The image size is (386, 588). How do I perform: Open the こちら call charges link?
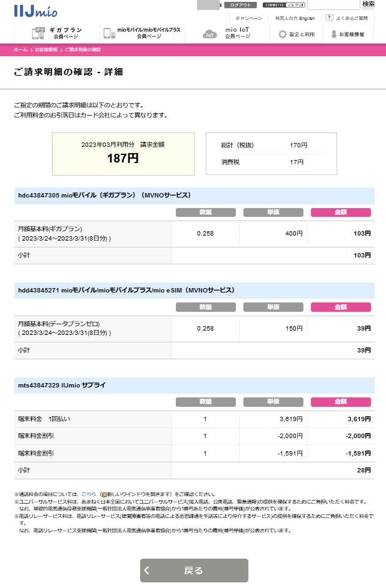pos(89,494)
